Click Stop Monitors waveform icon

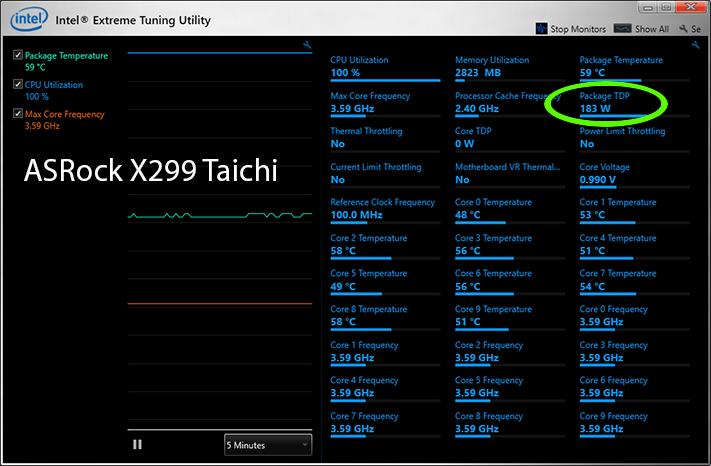tap(541, 29)
